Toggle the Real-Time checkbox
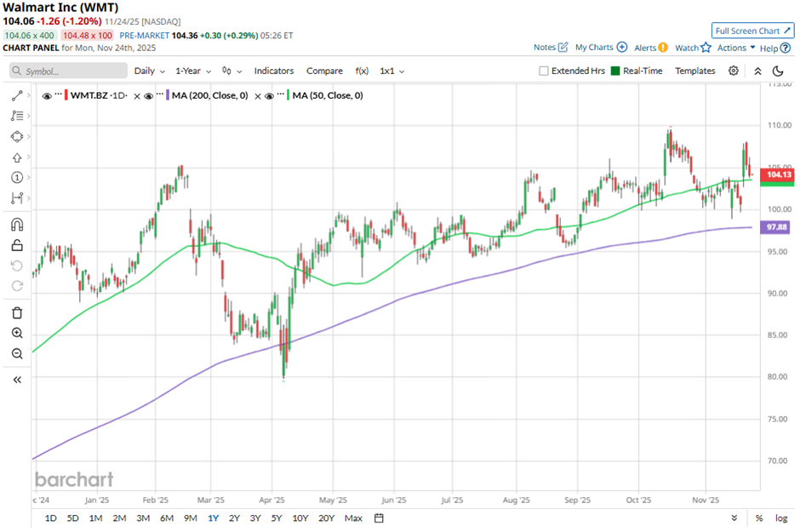The width and height of the screenshot is (800, 532). (x=614, y=72)
